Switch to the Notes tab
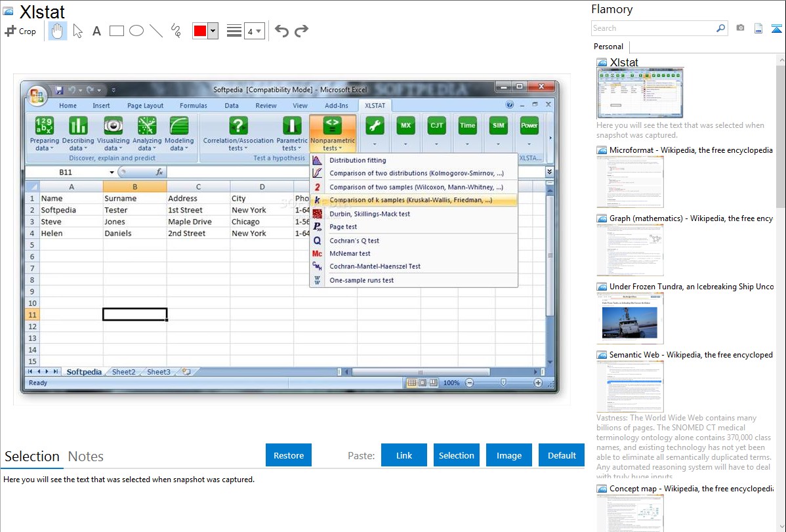This screenshot has height=532, width=786. tap(86, 457)
